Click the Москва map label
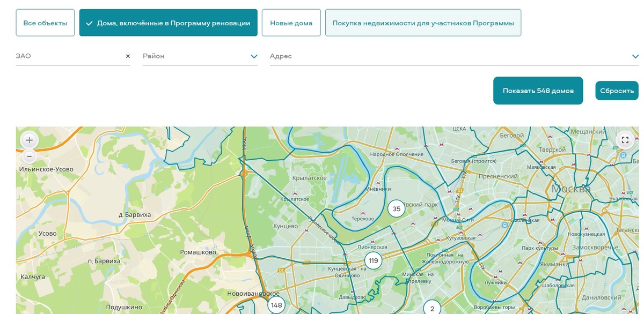Viewport: 644px width, 314px height. pyautogui.click(x=571, y=189)
